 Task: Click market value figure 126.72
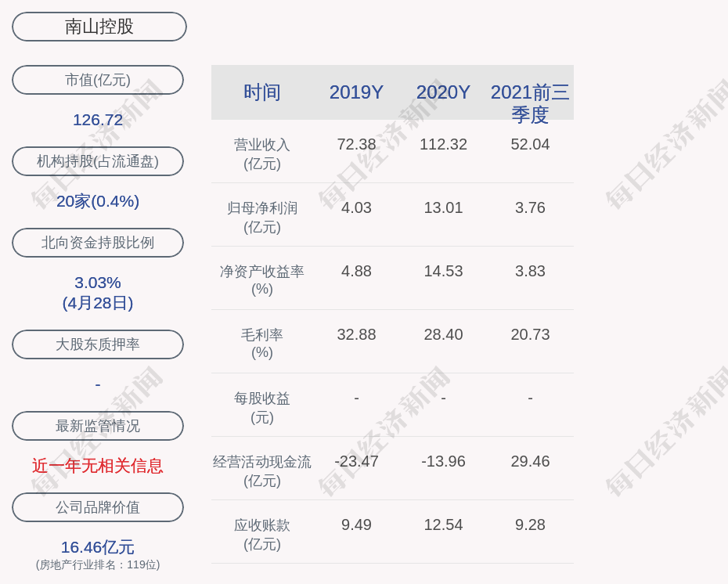[x=98, y=120]
